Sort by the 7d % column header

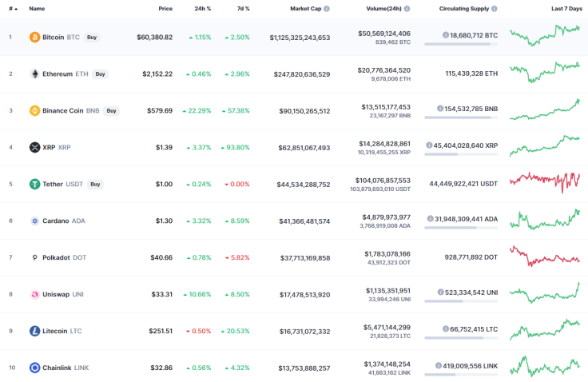243,9
